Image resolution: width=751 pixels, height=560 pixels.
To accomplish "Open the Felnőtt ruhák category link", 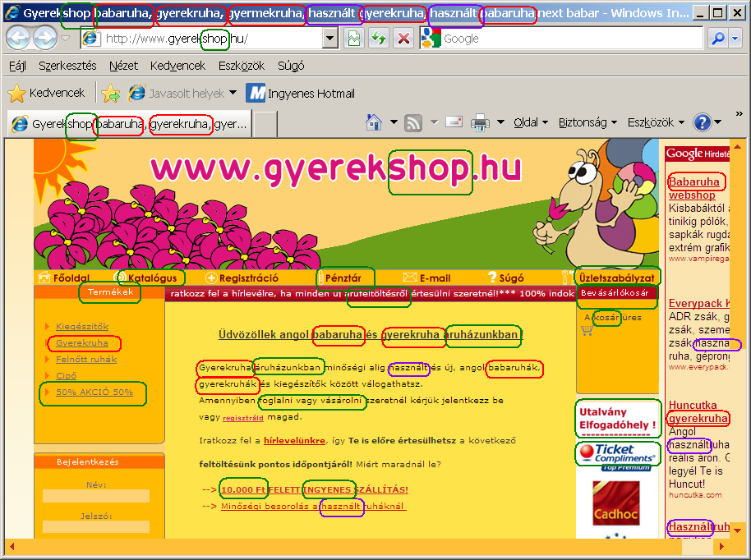I will (86, 359).
